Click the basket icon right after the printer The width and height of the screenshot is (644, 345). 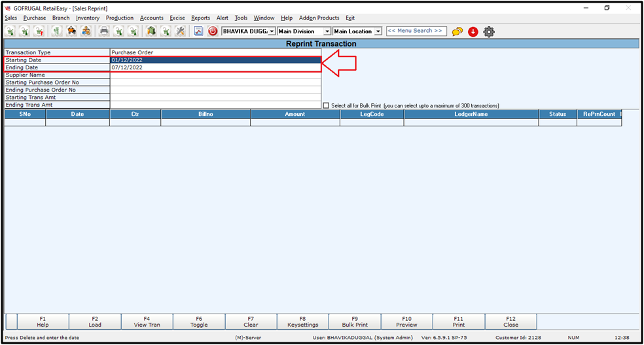[118, 31]
